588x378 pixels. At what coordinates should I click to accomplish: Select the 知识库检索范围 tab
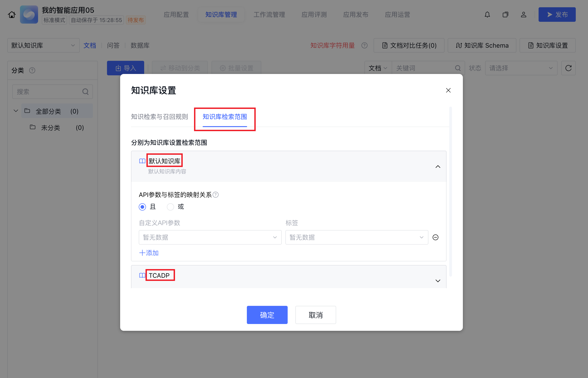pos(225,117)
